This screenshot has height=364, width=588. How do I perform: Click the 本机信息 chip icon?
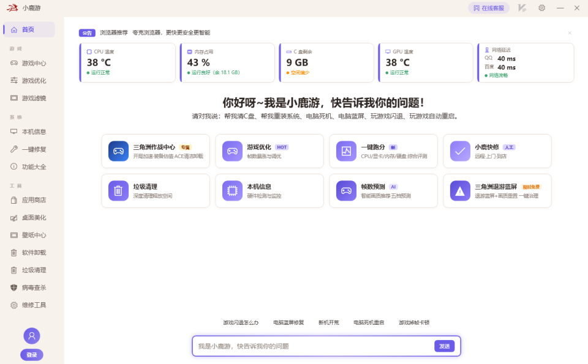233,191
